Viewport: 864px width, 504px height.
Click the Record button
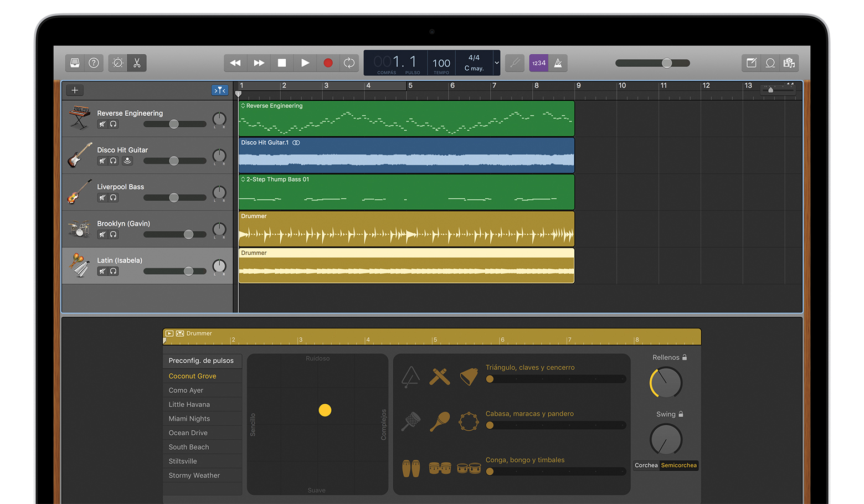pyautogui.click(x=328, y=63)
